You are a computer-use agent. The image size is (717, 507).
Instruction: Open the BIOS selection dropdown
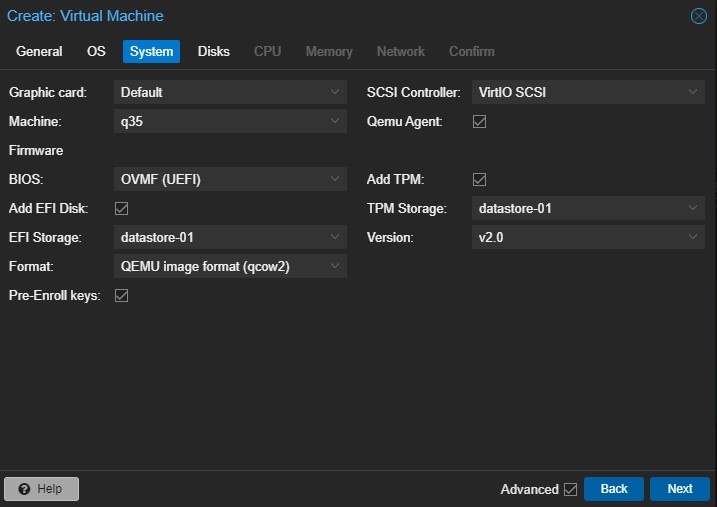point(230,180)
